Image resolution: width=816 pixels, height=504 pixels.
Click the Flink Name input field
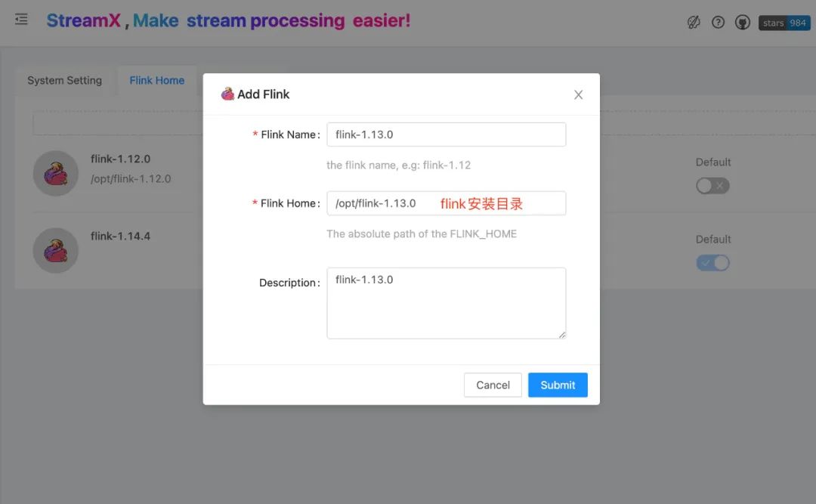(x=446, y=134)
